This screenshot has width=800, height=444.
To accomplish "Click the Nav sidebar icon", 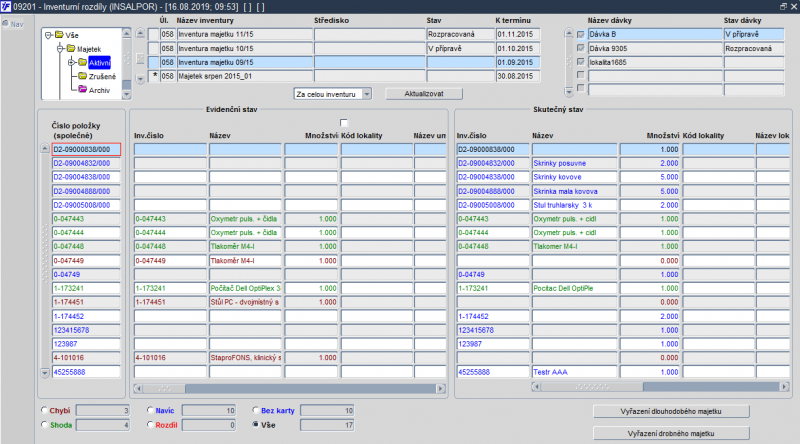I will [x=6, y=24].
